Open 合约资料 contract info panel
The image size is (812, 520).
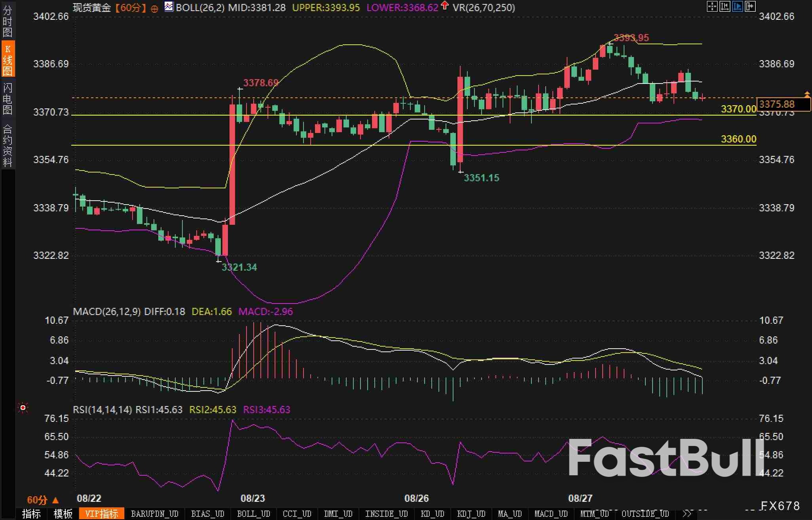pos(7,146)
